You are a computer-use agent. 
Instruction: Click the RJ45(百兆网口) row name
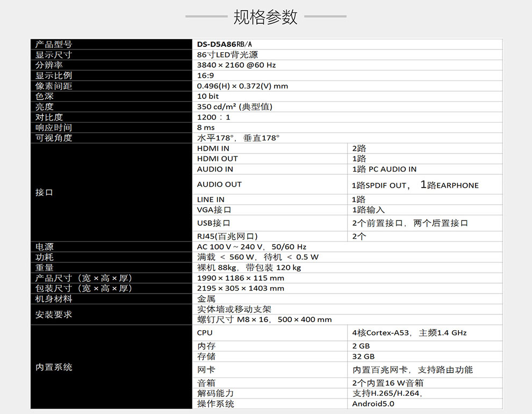click(x=227, y=237)
